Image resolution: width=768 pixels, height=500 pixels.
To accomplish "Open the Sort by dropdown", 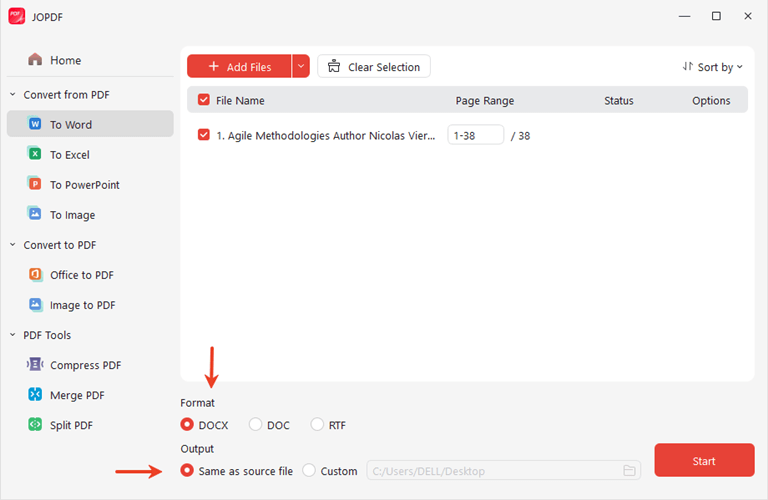I will coord(713,67).
